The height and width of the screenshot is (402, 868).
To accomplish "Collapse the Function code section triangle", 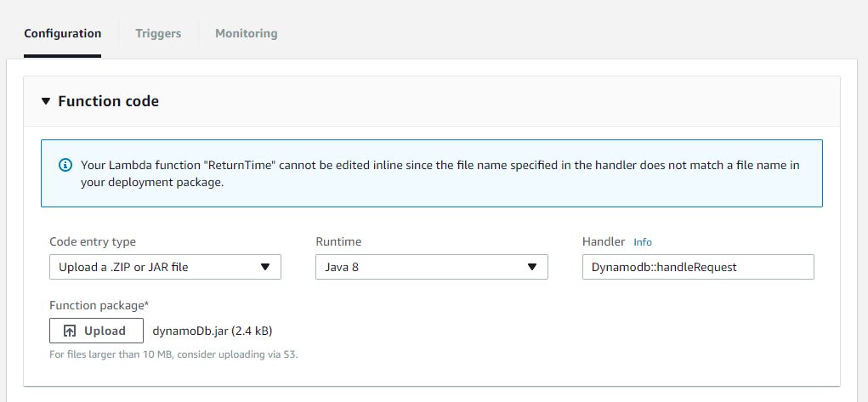I will click(46, 101).
